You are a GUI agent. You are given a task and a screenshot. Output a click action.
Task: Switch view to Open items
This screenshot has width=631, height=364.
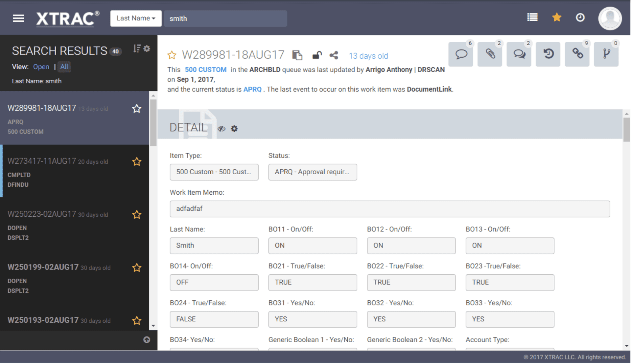(41, 67)
